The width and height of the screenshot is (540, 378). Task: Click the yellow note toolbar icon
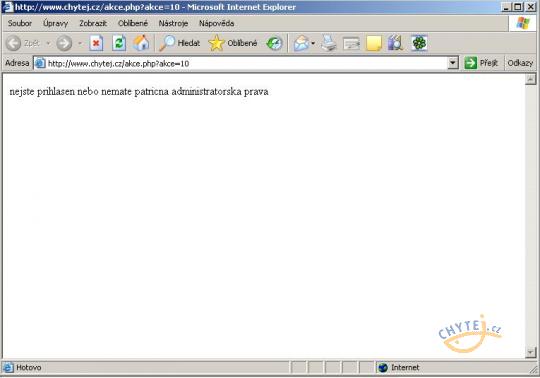coord(374,44)
